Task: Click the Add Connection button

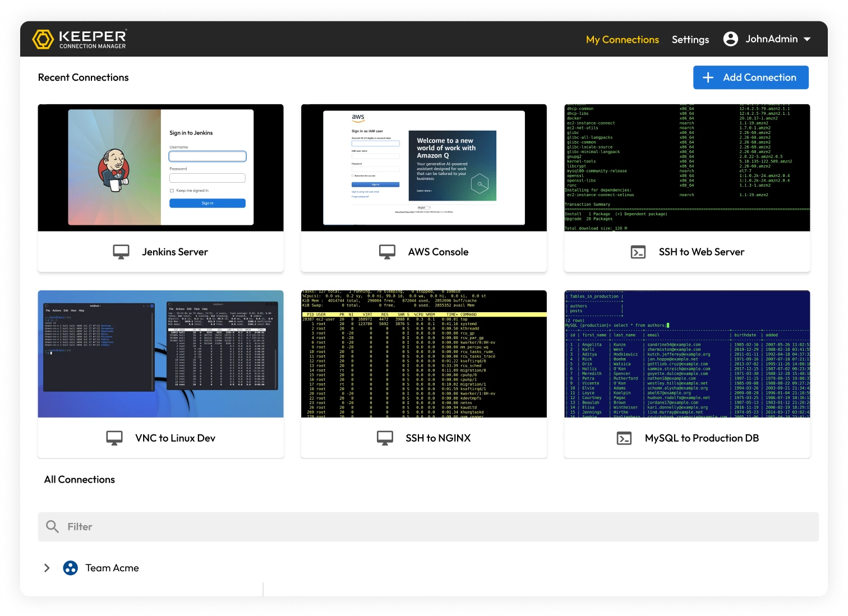Action: click(x=751, y=77)
